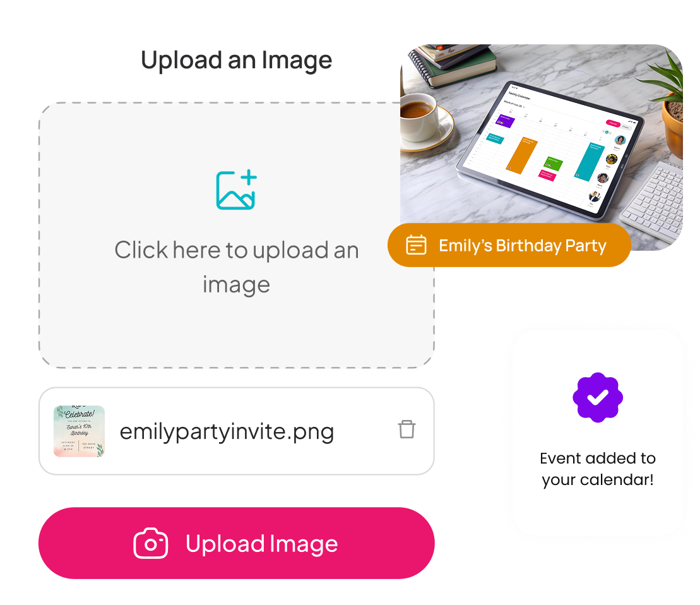Click the pink Calendar toggle on the tablet
The width and height of the screenshot is (700, 605).
(x=613, y=123)
